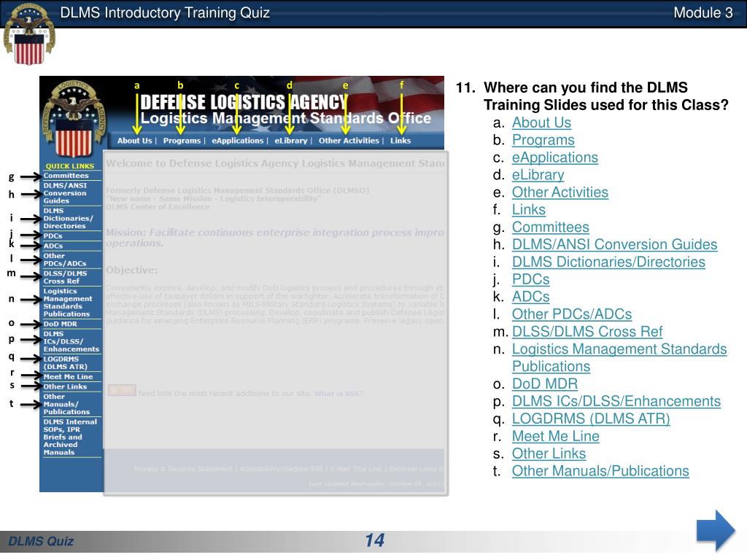The width and height of the screenshot is (747, 560).
Task: Choose answer b. Programs in quiz list
Action: tap(543, 140)
